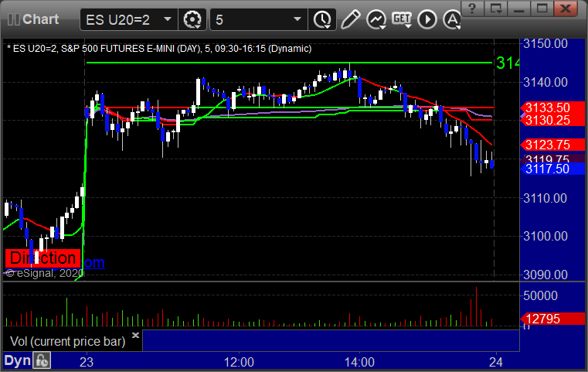The image size is (588, 372).
Task: Click the 12795 volume value marker
Action: [x=552, y=319]
